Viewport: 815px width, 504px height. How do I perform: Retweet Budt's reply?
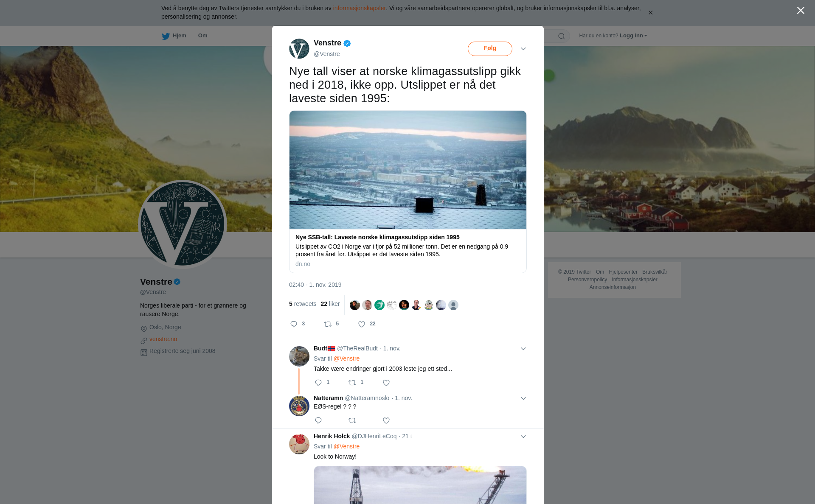(352, 383)
